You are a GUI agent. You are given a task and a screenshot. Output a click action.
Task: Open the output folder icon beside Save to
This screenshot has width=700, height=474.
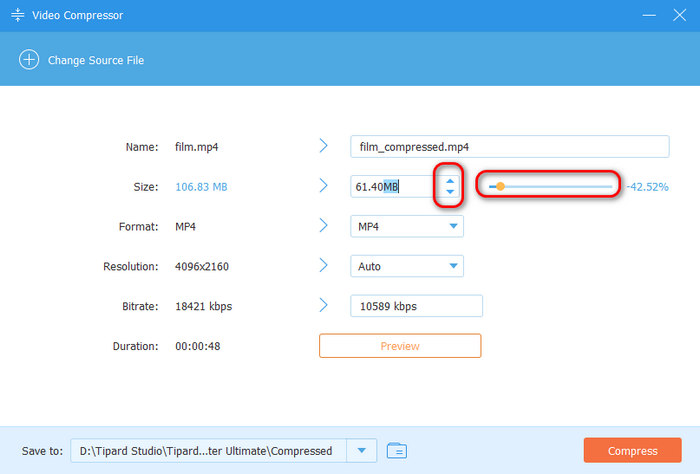[x=397, y=450]
